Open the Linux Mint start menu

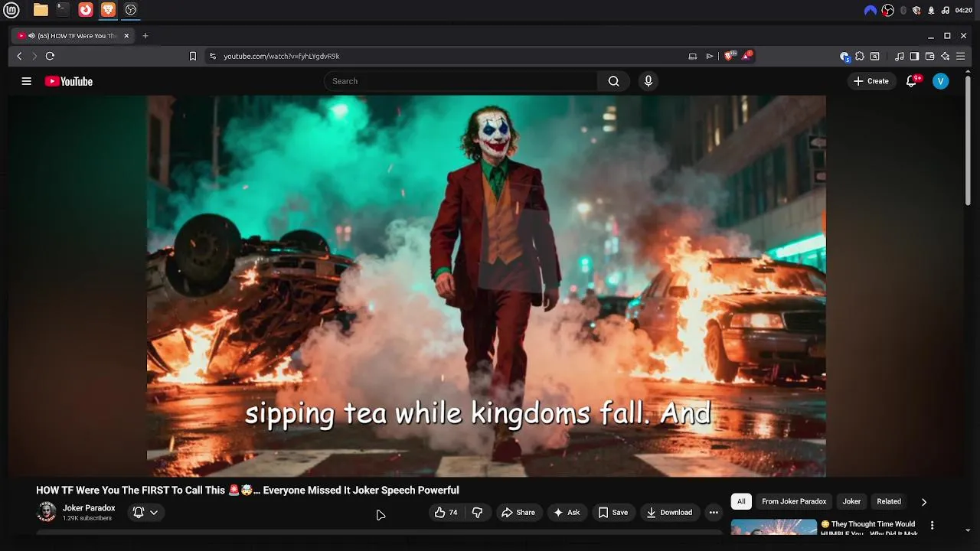(x=12, y=10)
